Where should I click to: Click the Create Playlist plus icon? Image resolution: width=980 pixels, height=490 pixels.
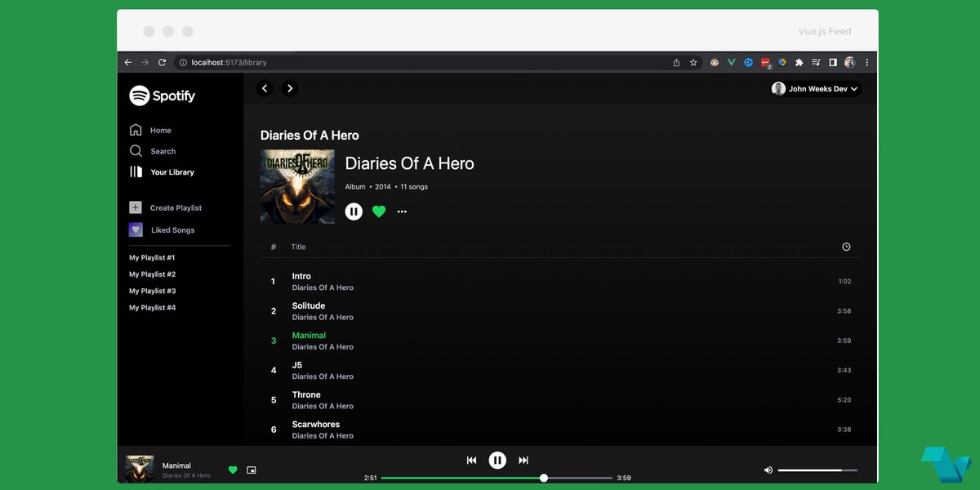coord(136,207)
